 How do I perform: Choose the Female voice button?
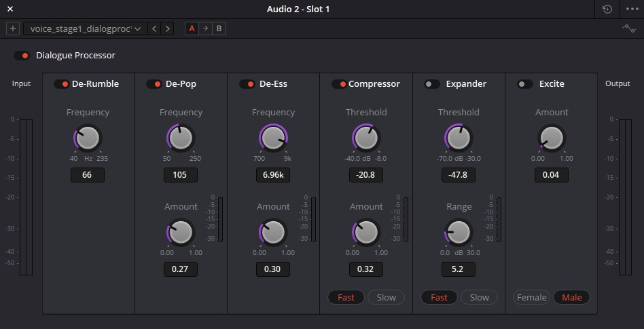coord(531,297)
